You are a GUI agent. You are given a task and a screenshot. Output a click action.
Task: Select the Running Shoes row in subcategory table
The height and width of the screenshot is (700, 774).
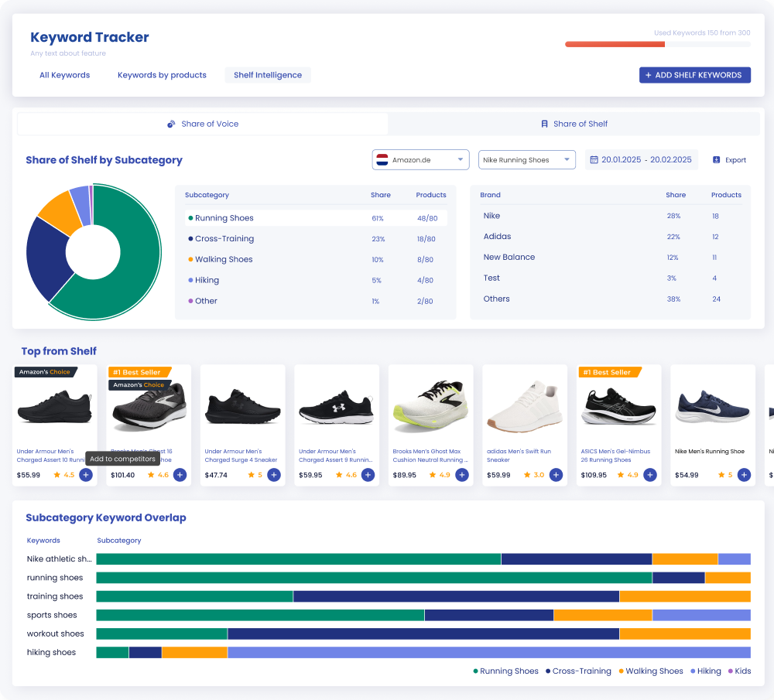pyautogui.click(x=316, y=218)
